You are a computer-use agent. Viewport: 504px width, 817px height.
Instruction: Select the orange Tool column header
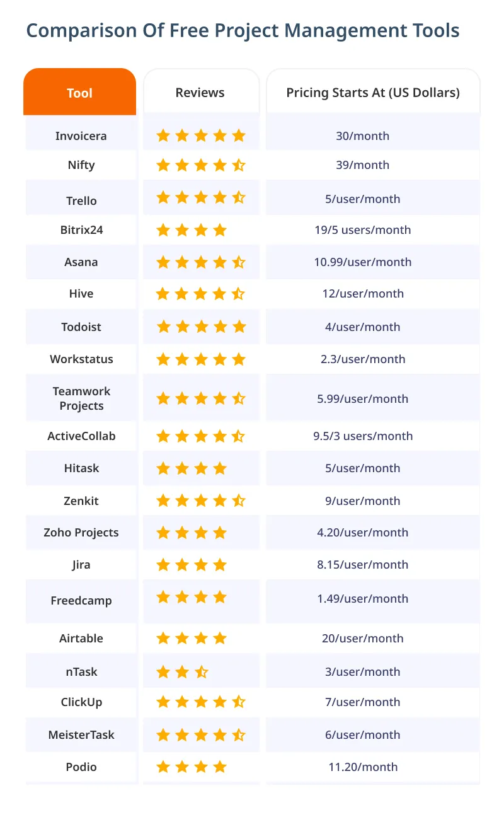coord(79,92)
